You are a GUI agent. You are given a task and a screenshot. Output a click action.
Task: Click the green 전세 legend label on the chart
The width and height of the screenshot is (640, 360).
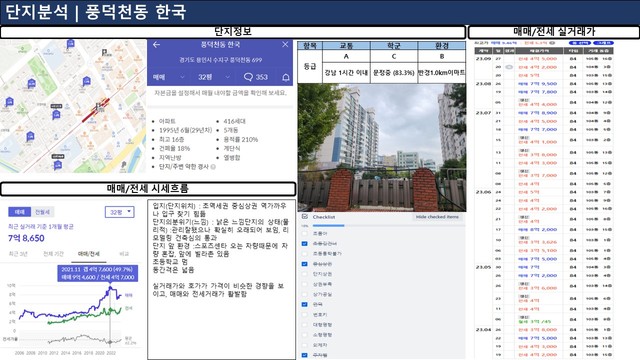pyautogui.click(x=129, y=308)
